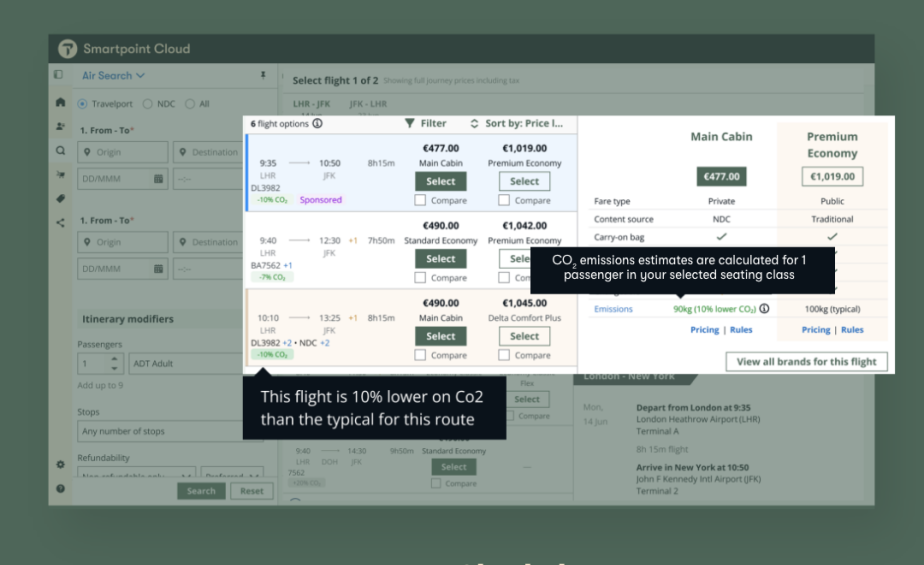Open calendar icon in second DD/MMM field
This screenshot has width=924, height=565.
[x=158, y=269]
